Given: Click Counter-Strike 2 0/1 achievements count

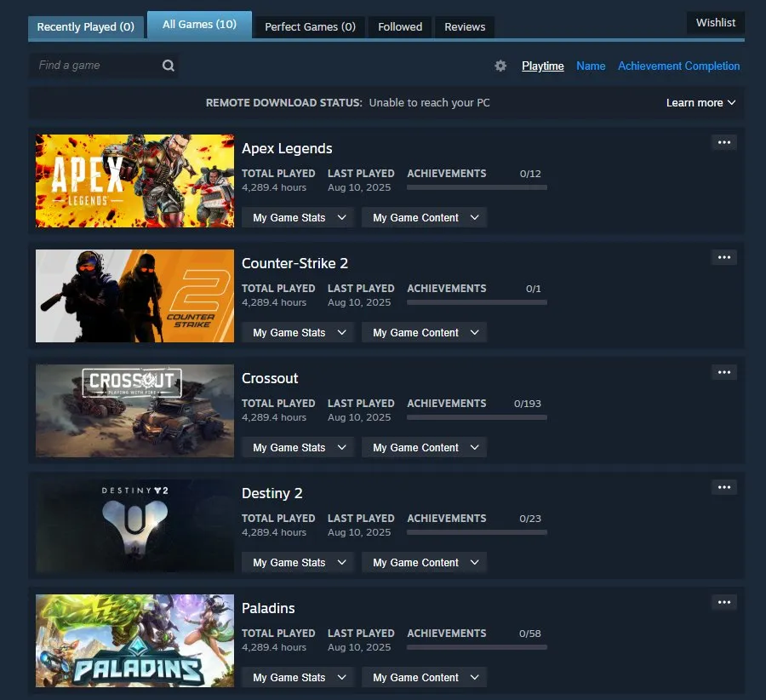Looking at the screenshot, I should (533, 289).
